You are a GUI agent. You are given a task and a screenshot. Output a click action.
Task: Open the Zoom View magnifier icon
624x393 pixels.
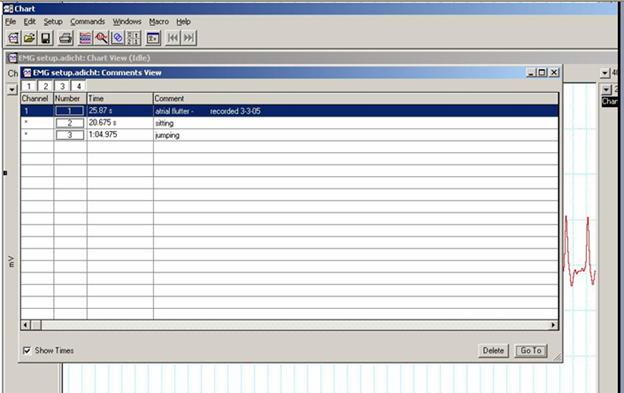[x=101, y=38]
